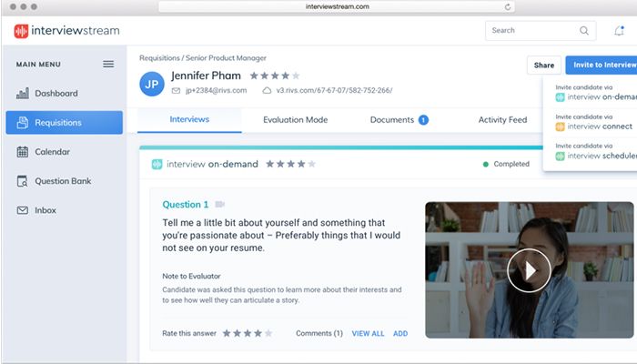Open the Activity Feed tab
The height and width of the screenshot is (364, 637).
(502, 120)
